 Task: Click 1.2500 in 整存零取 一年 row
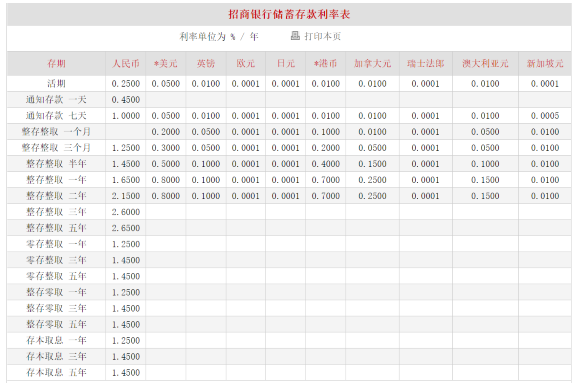click(126, 292)
